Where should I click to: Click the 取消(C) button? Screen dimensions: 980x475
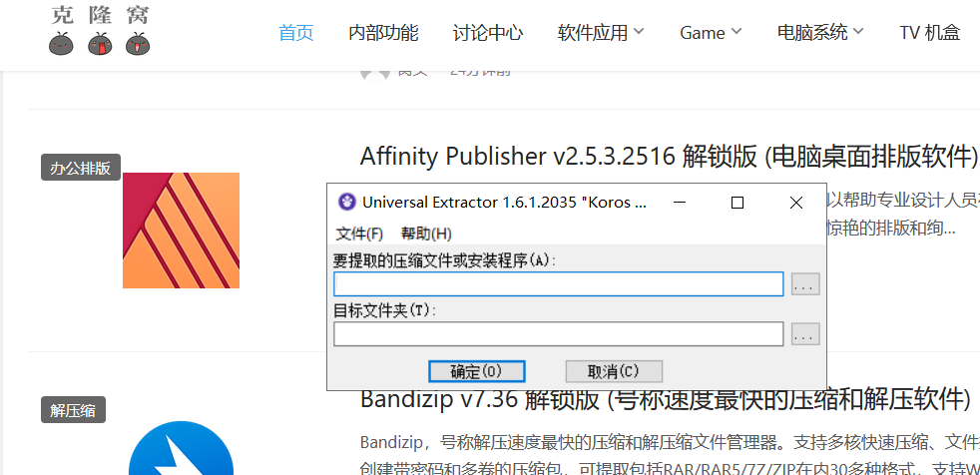pos(614,371)
